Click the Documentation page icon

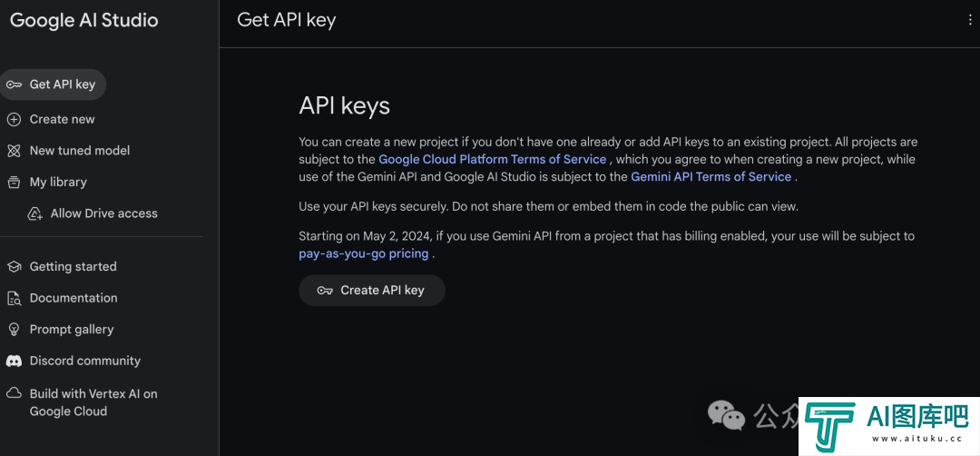tap(14, 298)
